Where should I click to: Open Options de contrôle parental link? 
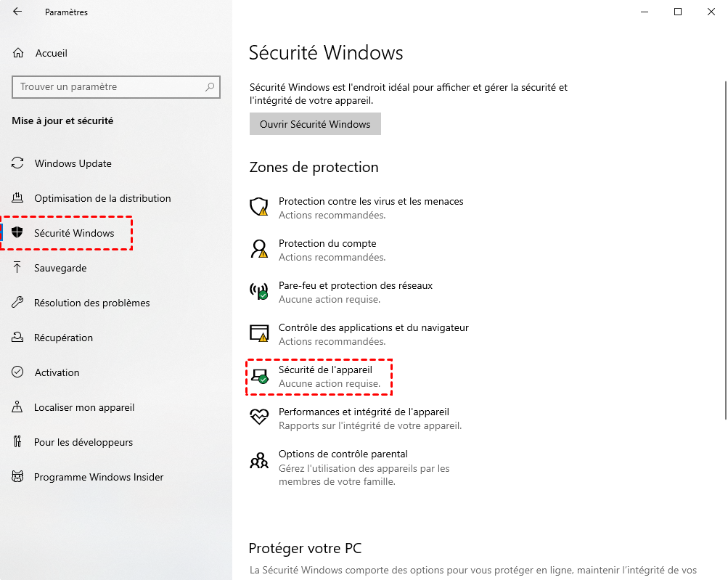(343, 454)
